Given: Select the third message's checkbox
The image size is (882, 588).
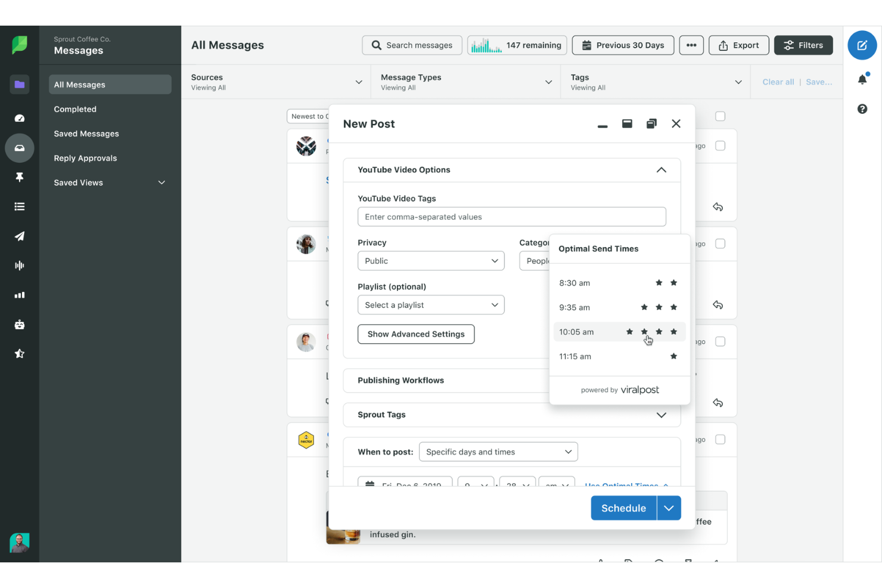Looking at the screenshot, I should click(720, 341).
